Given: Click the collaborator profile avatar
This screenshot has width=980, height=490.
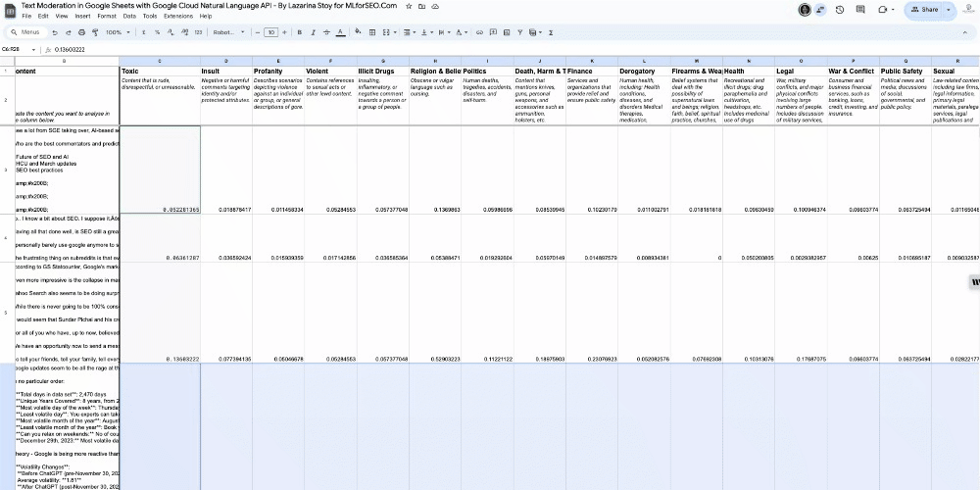Looking at the screenshot, I should click(805, 10).
